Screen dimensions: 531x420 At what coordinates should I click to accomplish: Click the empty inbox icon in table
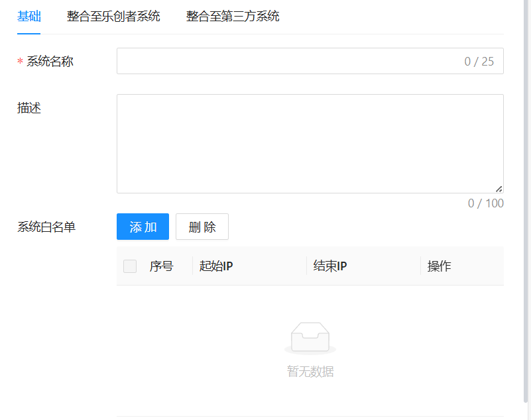click(310, 338)
